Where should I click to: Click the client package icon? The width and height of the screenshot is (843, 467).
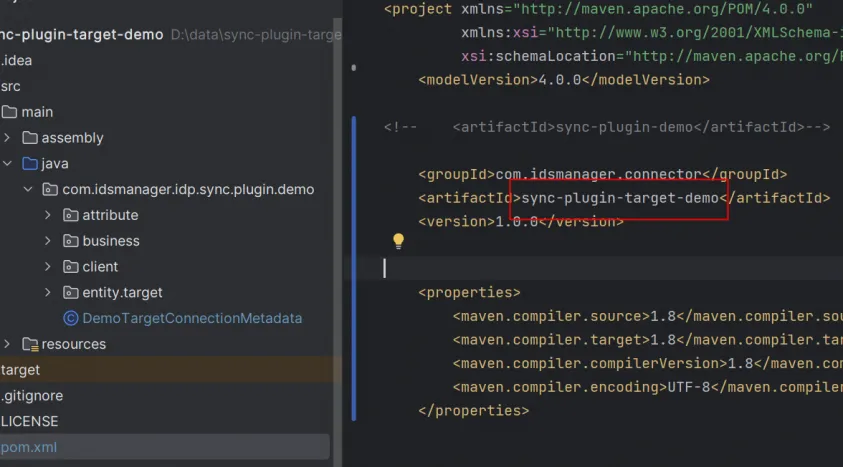tap(71, 267)
